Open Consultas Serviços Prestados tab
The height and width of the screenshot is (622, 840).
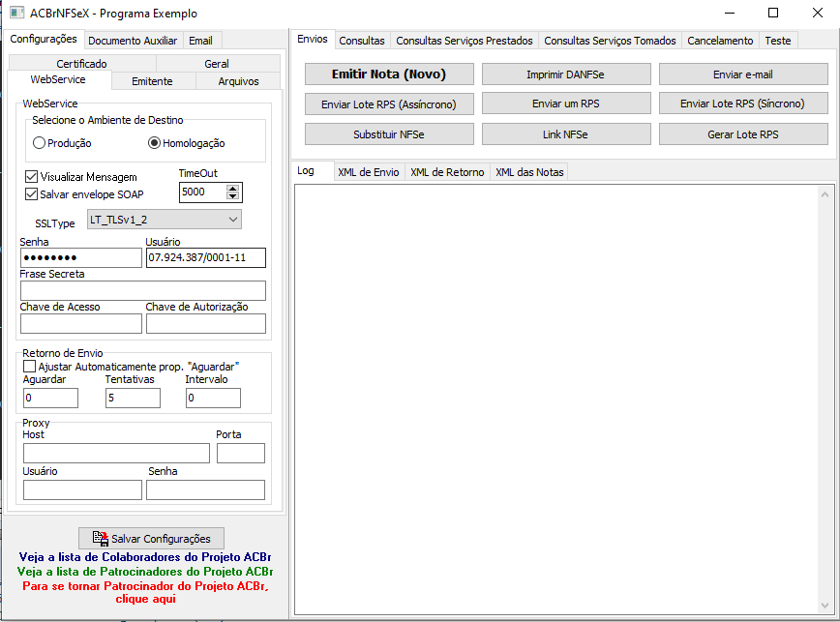tap(464, 41)
